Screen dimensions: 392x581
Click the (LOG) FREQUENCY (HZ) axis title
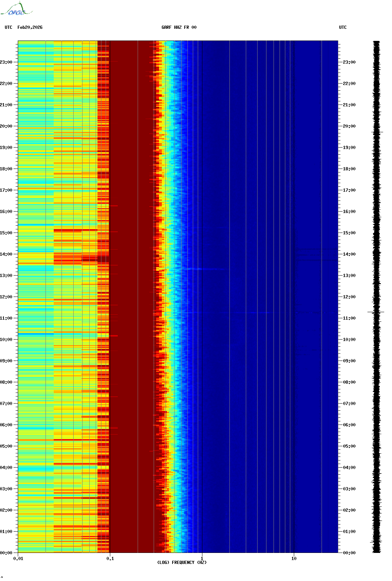182,563
